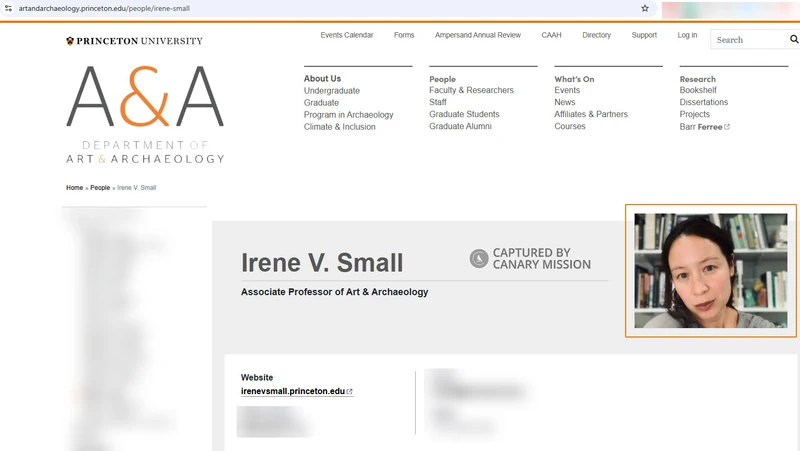Open the News link

(565, 102)
